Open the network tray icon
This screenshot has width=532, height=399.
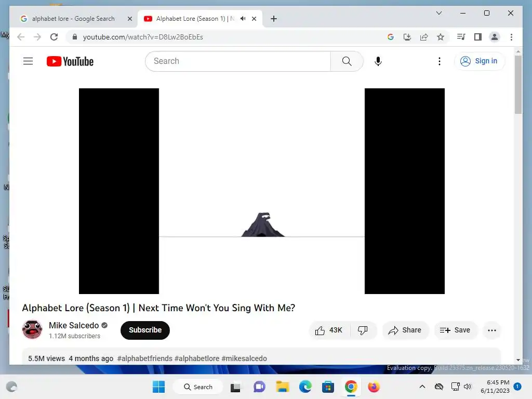pos(455,387)
